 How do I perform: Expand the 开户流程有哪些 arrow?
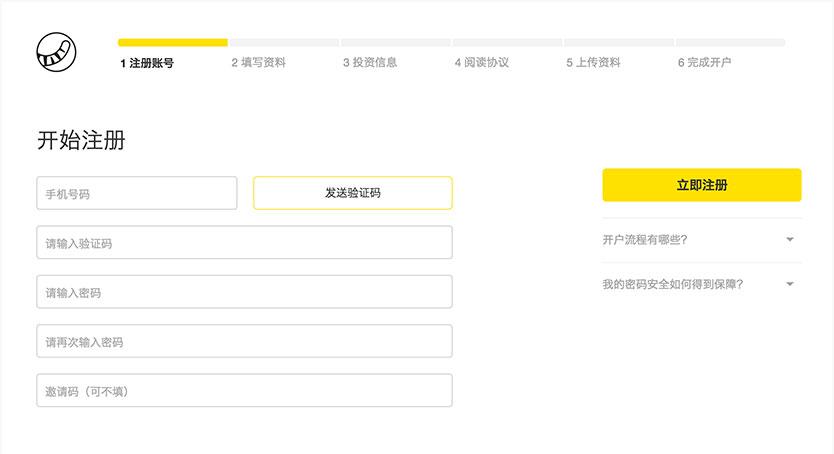[789, 240]
